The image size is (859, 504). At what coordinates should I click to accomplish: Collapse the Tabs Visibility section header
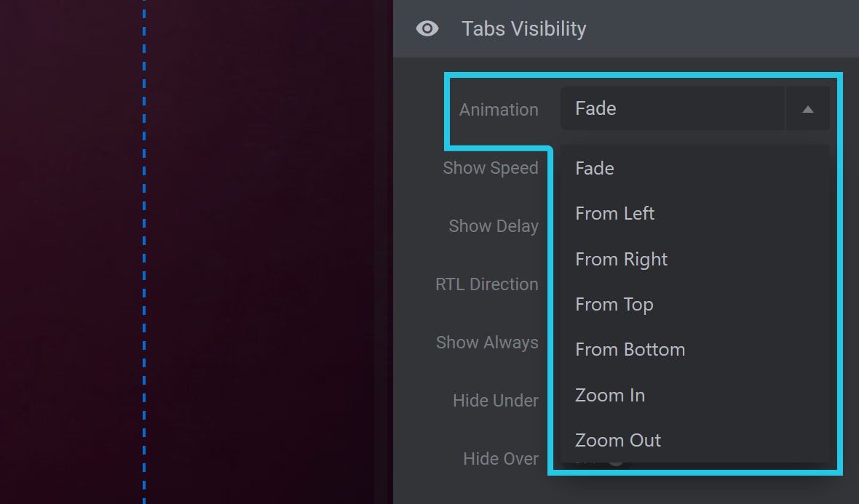pyautogui.click(x=625, y=28)
